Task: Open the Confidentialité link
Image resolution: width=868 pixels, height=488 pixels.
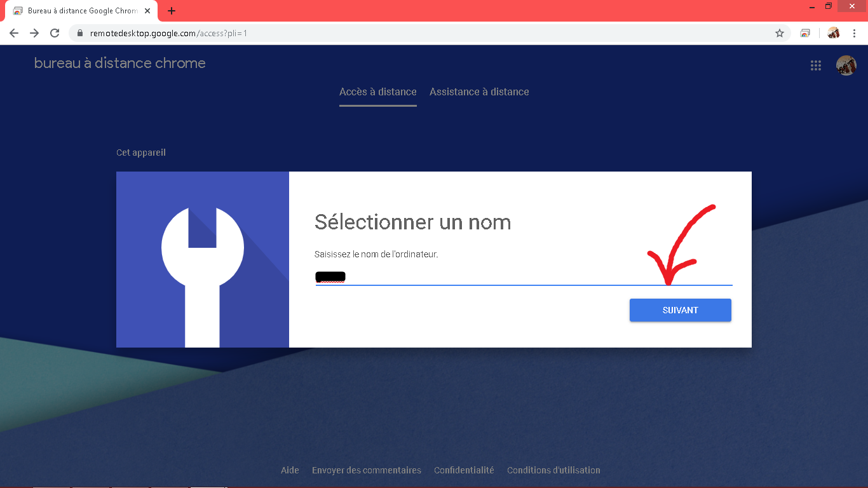Action: coord(464,470)
